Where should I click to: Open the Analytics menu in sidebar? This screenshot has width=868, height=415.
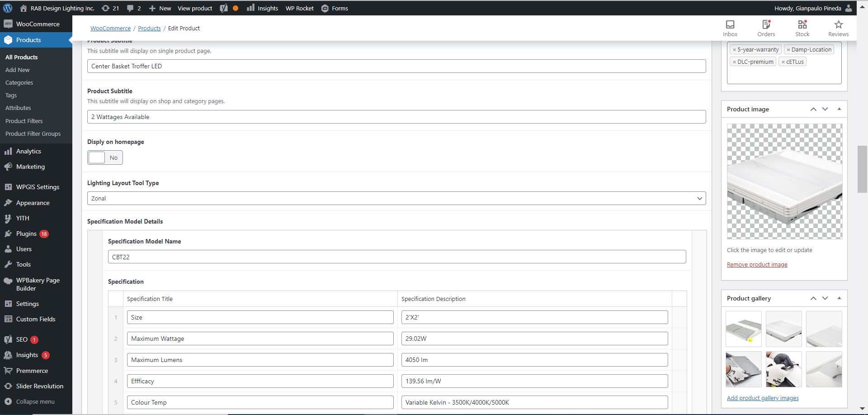tap(28, 151)
